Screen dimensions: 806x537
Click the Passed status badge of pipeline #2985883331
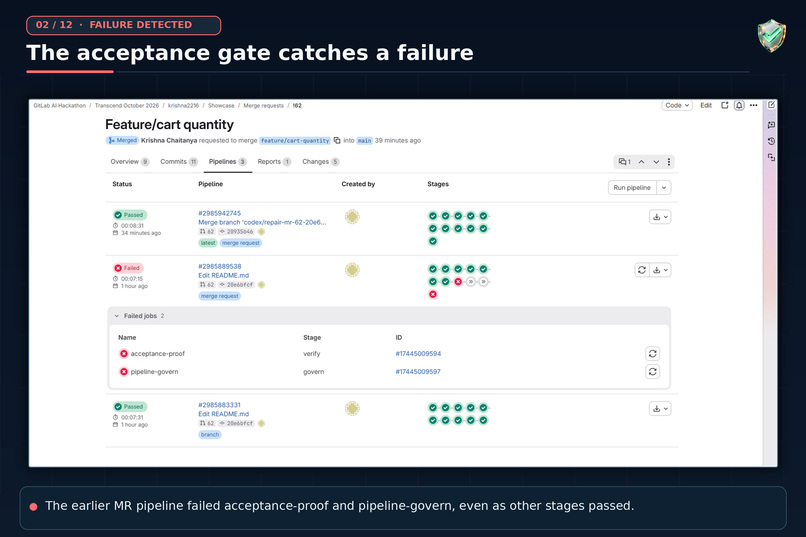point(130,406)
